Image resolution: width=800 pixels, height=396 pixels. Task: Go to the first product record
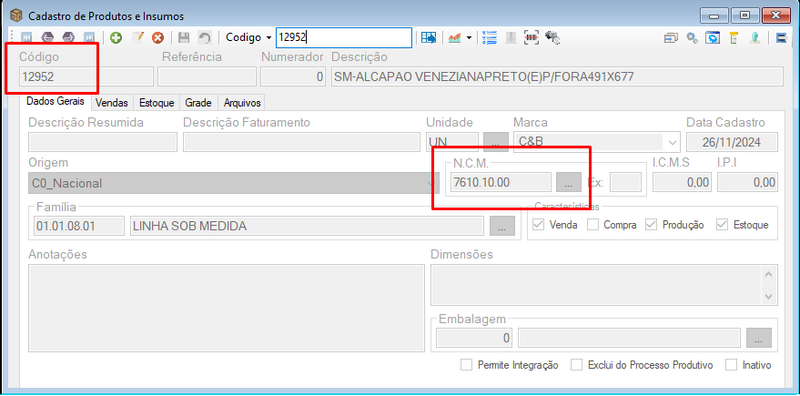[x=26, y=37]
